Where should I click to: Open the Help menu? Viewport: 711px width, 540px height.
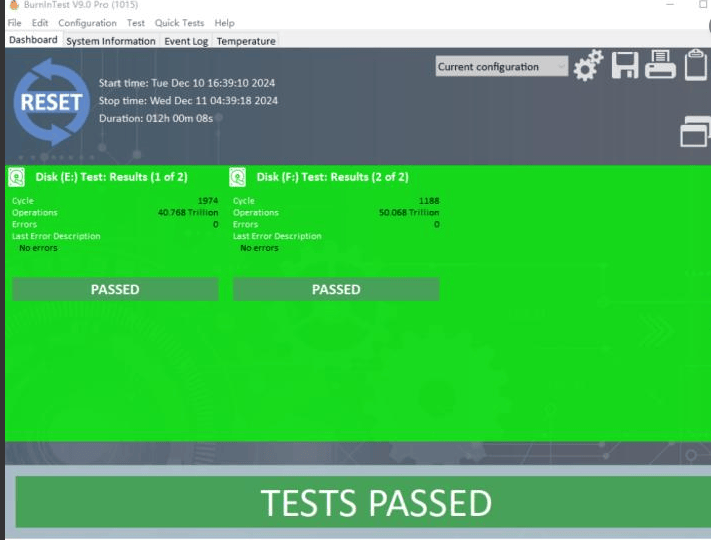coord(225,23)
